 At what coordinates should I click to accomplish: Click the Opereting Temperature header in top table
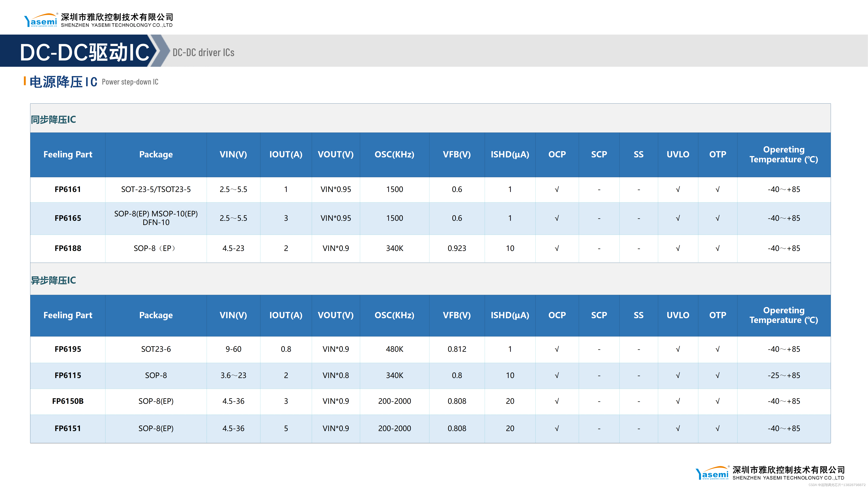(x=783, y=155)
